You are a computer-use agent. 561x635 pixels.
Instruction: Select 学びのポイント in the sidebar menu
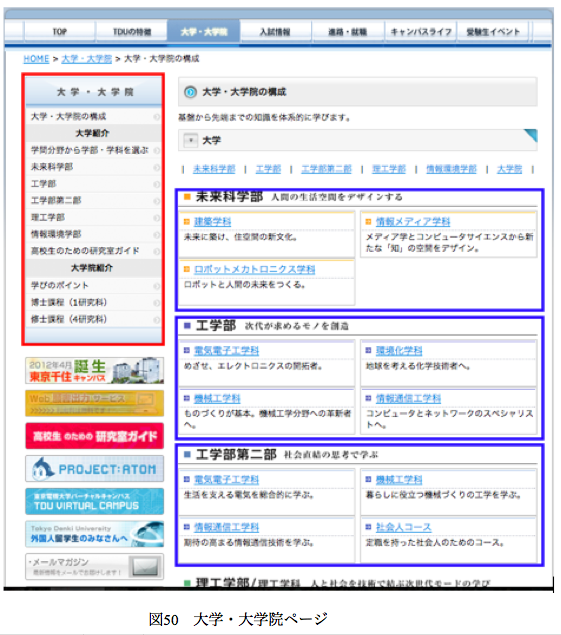(x=94, y=286)
